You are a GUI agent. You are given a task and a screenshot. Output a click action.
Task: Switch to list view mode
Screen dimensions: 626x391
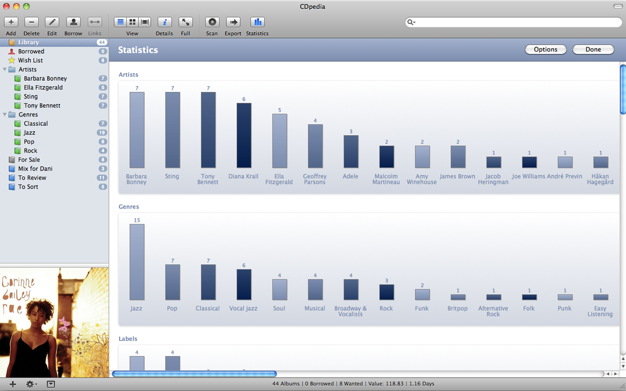[x=120, y=22]
